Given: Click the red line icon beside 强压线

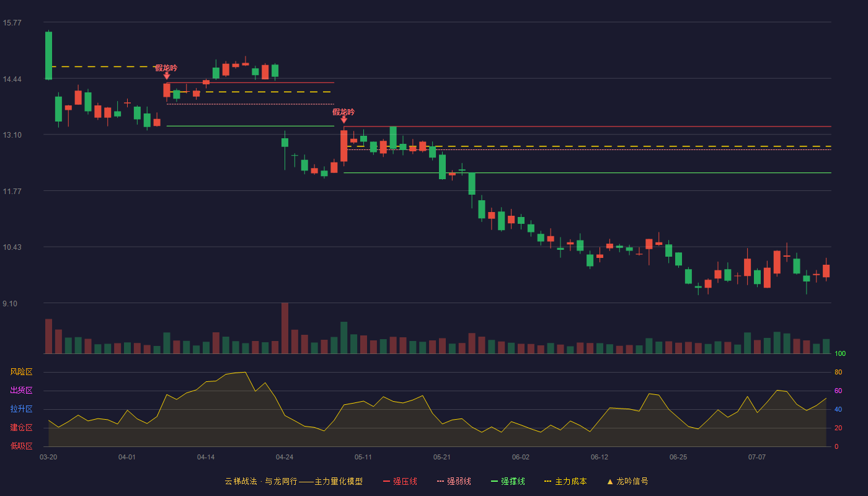Looking at the screenshot, I should click(387, 481).
